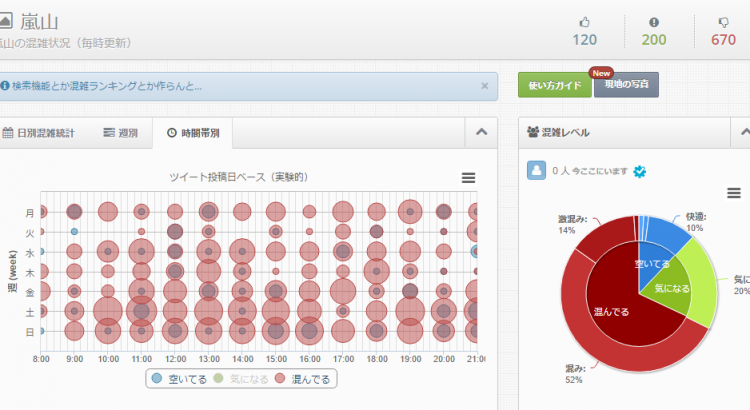Click the people icon beside 混雑レベル

coord(533,132)
